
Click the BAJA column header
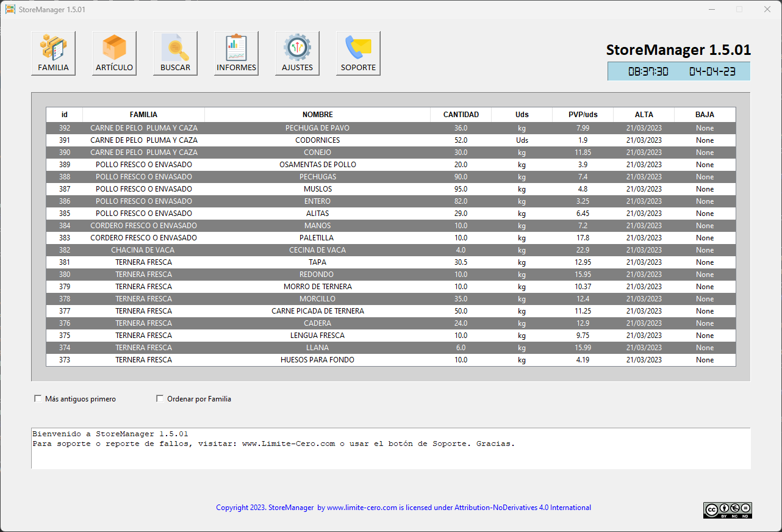click(x=705, y=115)
